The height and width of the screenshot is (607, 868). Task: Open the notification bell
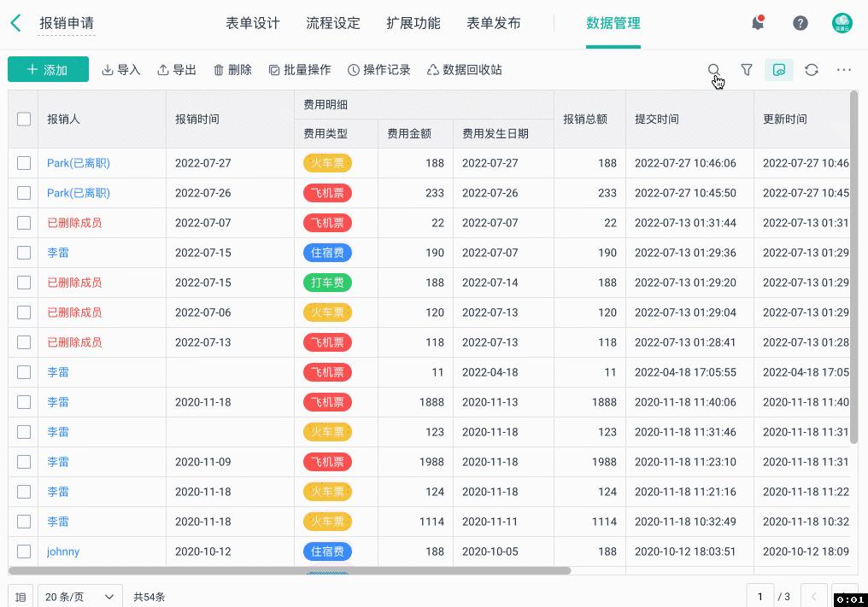pos(758,23)
